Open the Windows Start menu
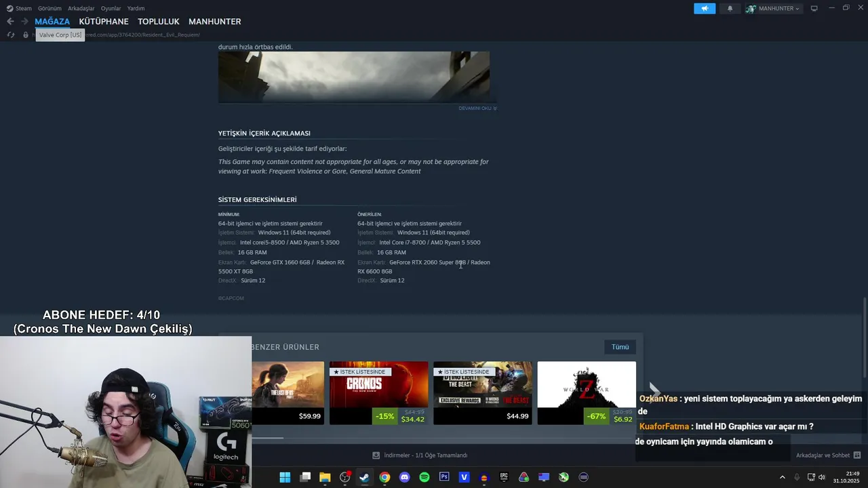 (x=285, y=477)
